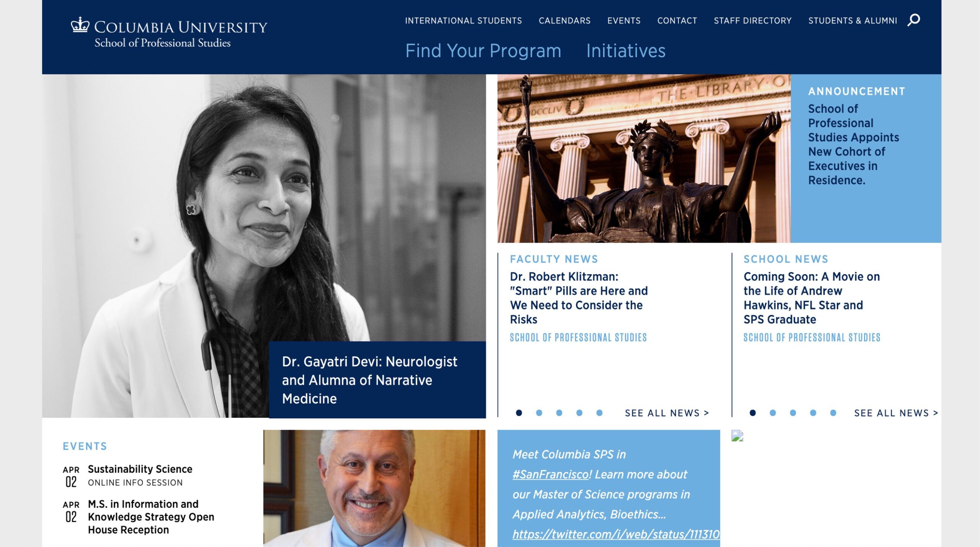Open the Sustainability Science info session event
980x547 pixels.
coord(140,475)
